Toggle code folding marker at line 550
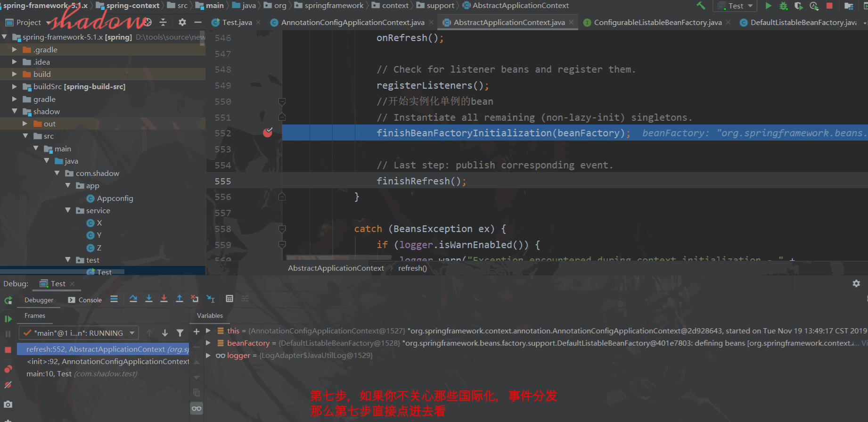The width and height of the screenshot is (868, 422). [x=282, y=101]
